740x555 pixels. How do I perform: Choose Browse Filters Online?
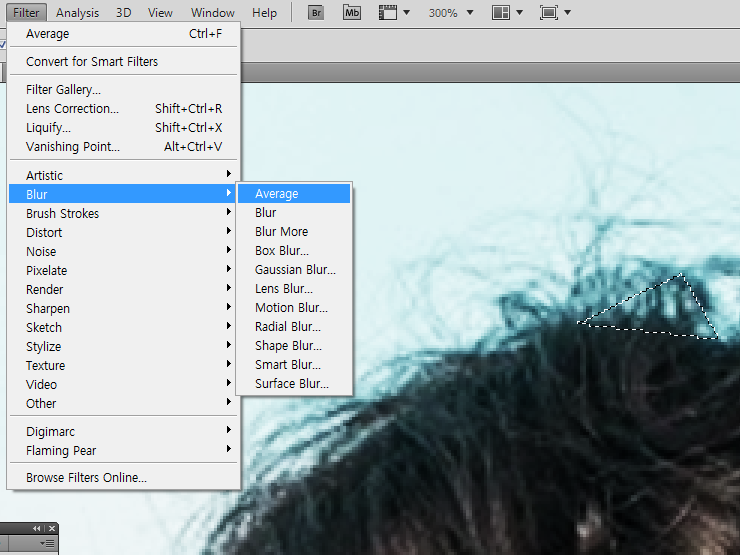point(123,478)
